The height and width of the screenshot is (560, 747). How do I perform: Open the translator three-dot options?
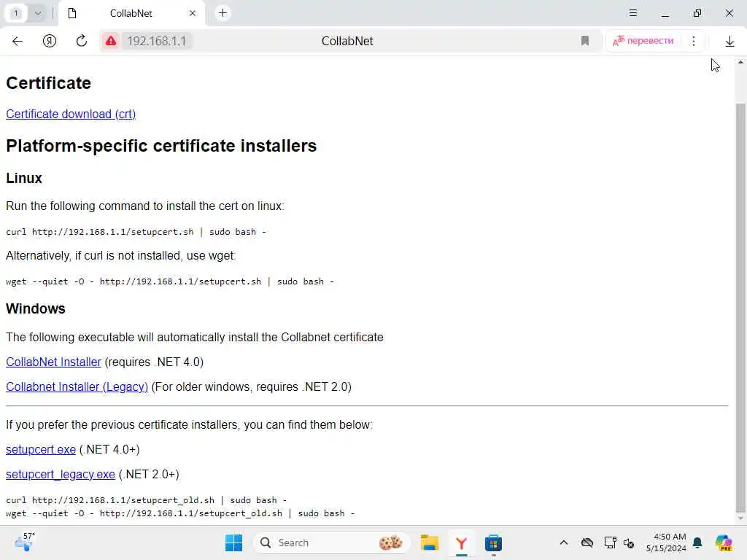(x=694, y=41)
